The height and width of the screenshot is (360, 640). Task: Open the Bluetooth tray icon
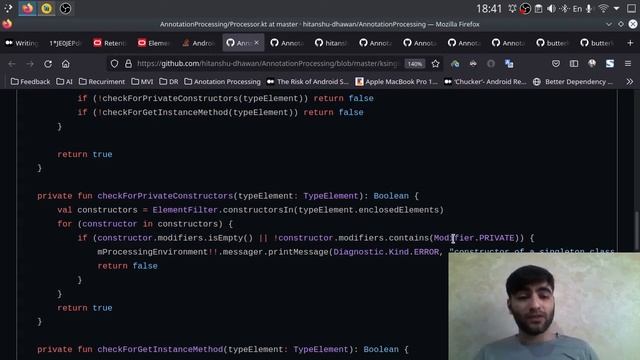tap(564, 9)
